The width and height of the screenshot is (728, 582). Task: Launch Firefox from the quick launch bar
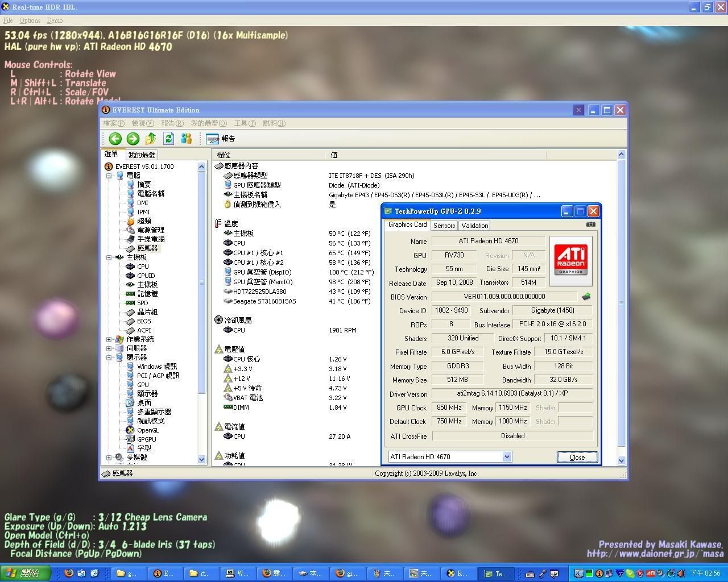tap(69, 573)
